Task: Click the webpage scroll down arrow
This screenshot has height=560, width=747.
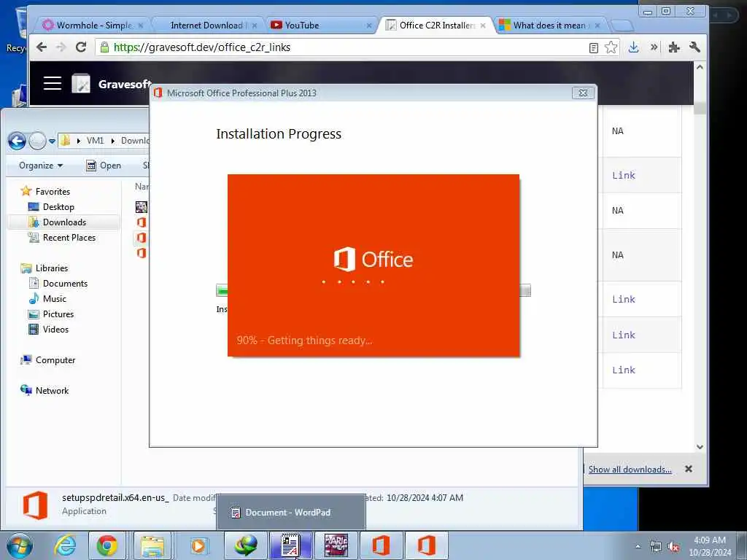Action: pos(700,447)
